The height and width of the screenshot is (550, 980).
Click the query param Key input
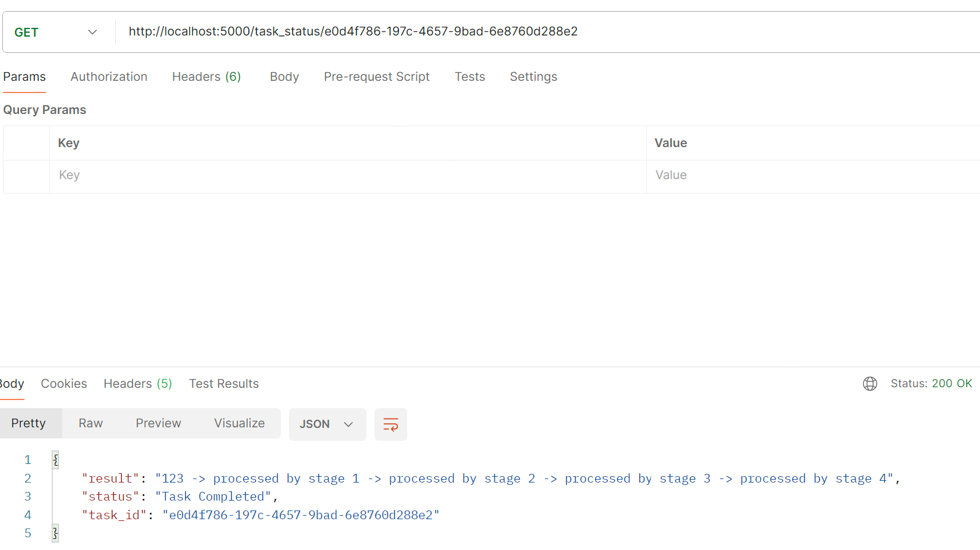(348, 176)
